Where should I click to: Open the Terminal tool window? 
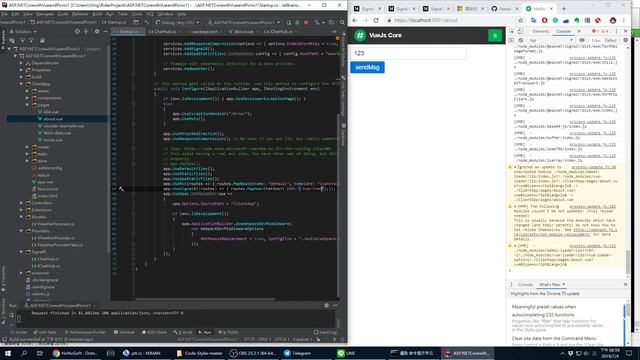click(x=124, y=332)
